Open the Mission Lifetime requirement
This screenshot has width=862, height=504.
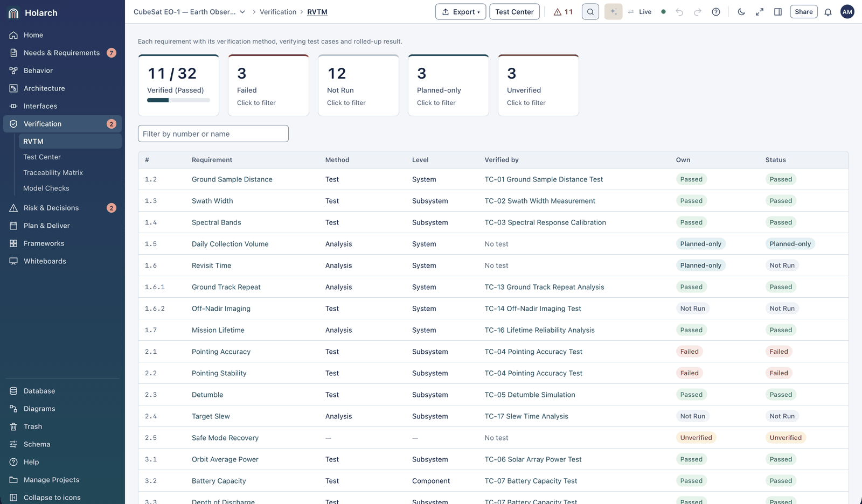tap(218, 330)
